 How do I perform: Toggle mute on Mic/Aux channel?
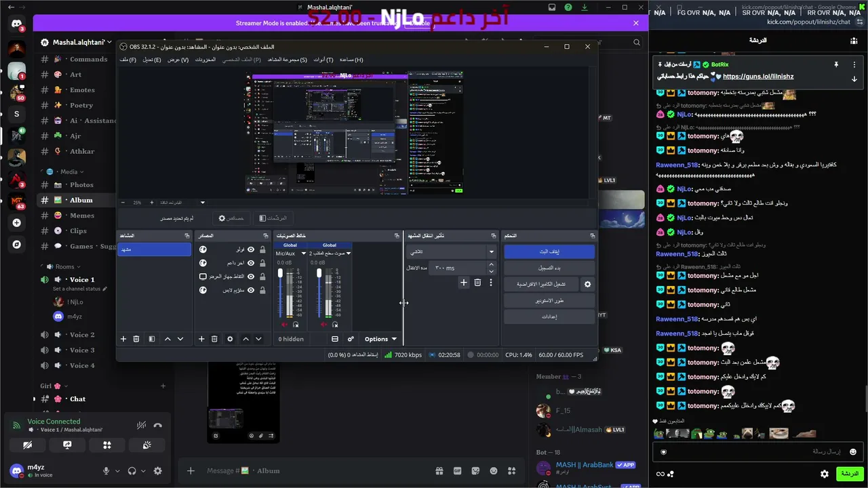(x=284, y=325)
